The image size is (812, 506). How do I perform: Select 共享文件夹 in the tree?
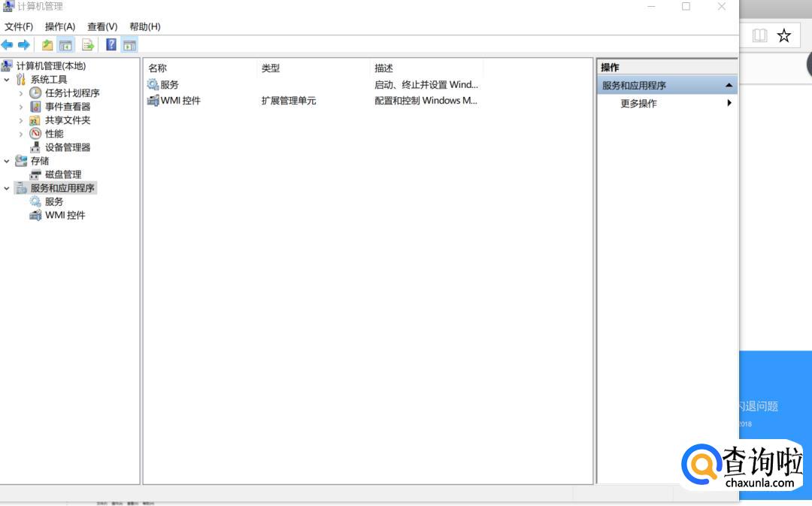pos(68,120)
